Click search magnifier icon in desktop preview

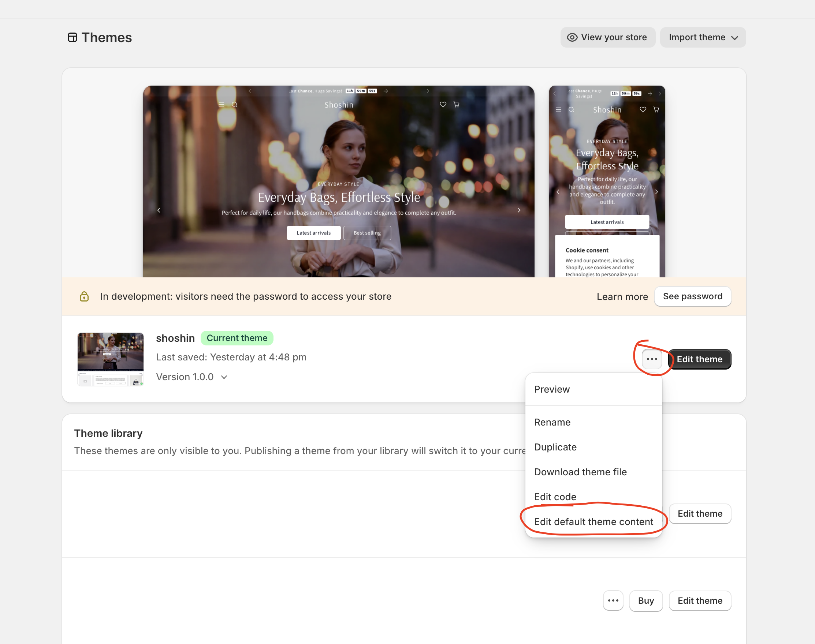point(234,104)
